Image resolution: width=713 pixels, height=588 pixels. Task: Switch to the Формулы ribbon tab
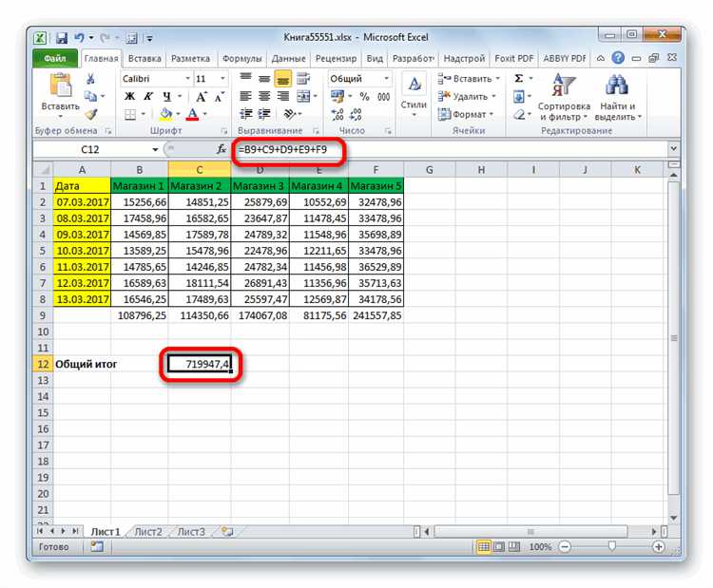click(241, 59)
